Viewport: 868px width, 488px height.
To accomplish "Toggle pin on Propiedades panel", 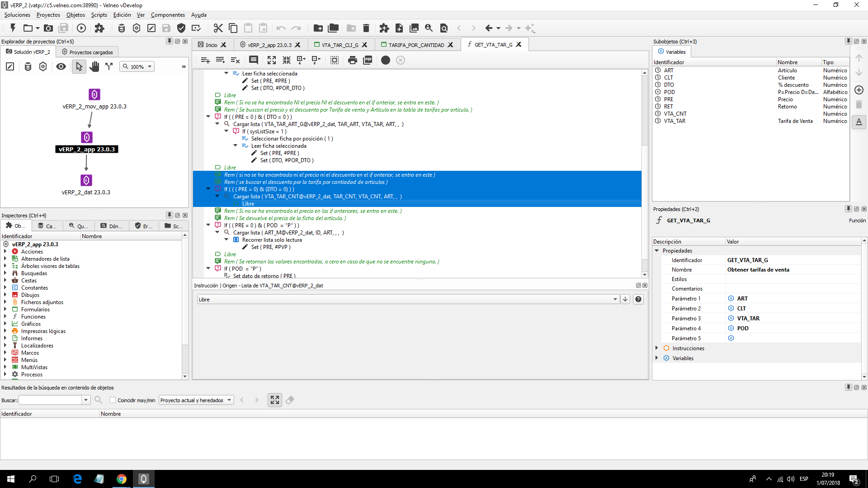I will [x=849, y=209].
